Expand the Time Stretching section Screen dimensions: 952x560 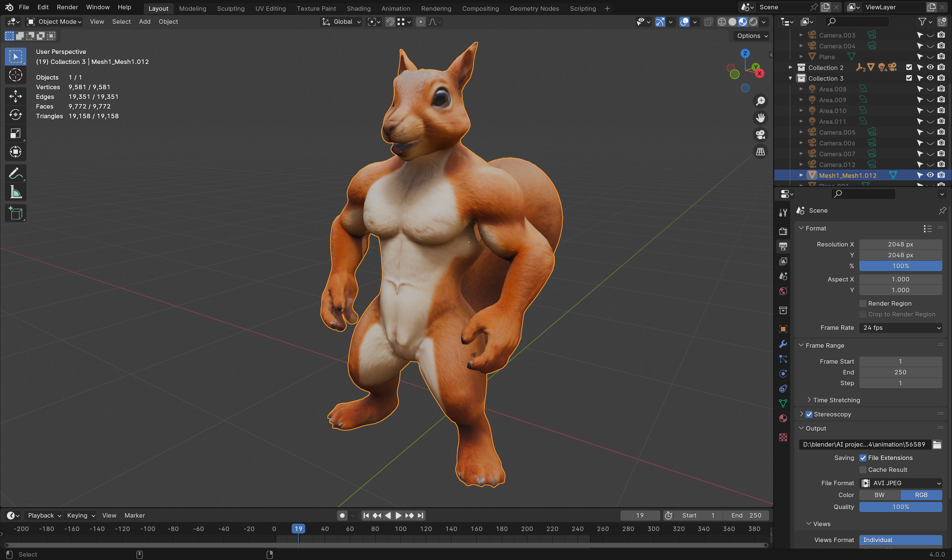(809, 400)
